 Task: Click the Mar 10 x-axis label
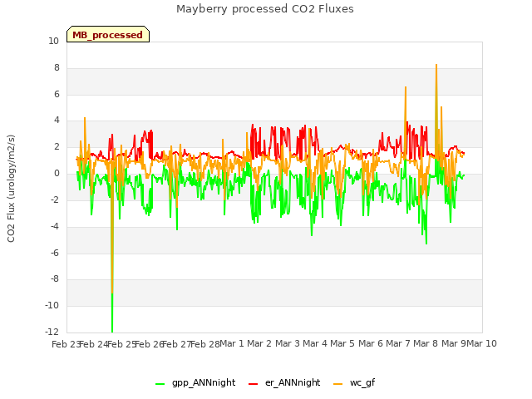click(482, 343)
